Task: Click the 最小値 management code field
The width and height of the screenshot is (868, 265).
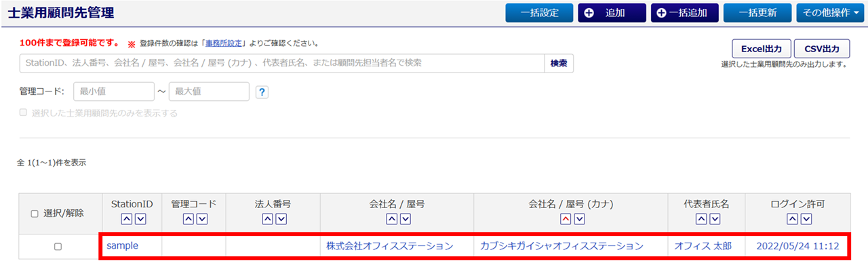Action: click(114, 91)
